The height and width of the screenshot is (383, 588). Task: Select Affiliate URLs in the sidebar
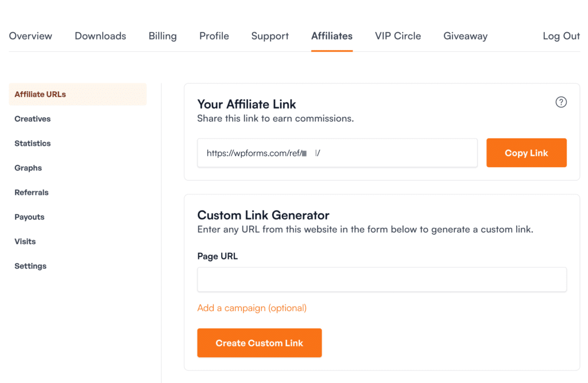40,94
